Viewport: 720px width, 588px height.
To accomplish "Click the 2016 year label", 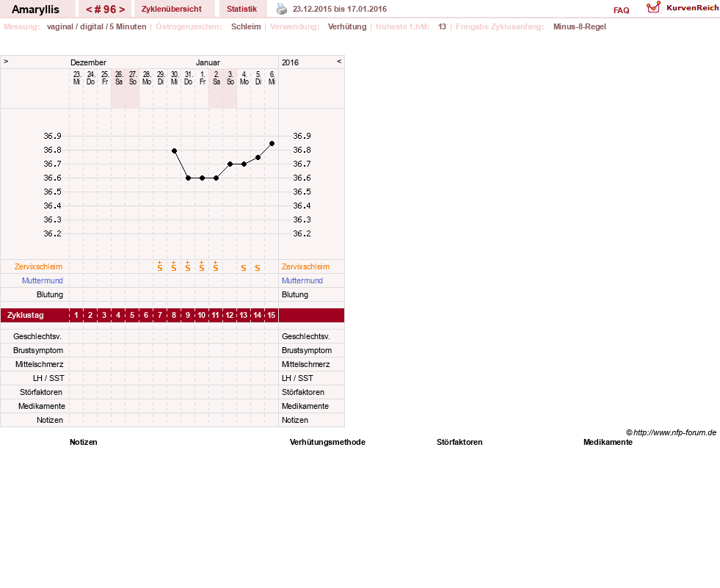I will pyautogui.click(x=290, y=62).
